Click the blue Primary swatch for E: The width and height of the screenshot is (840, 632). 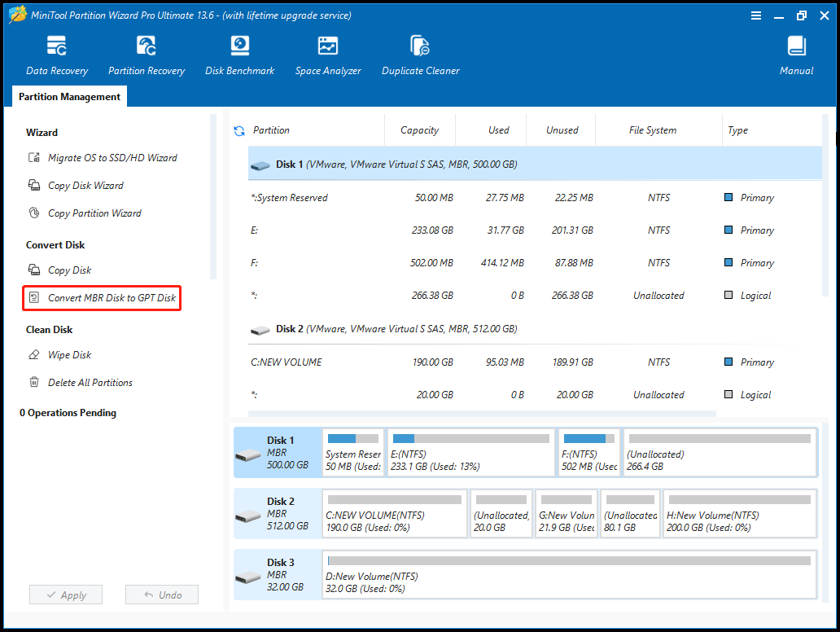pyautogui.click(x=728, y=230)
